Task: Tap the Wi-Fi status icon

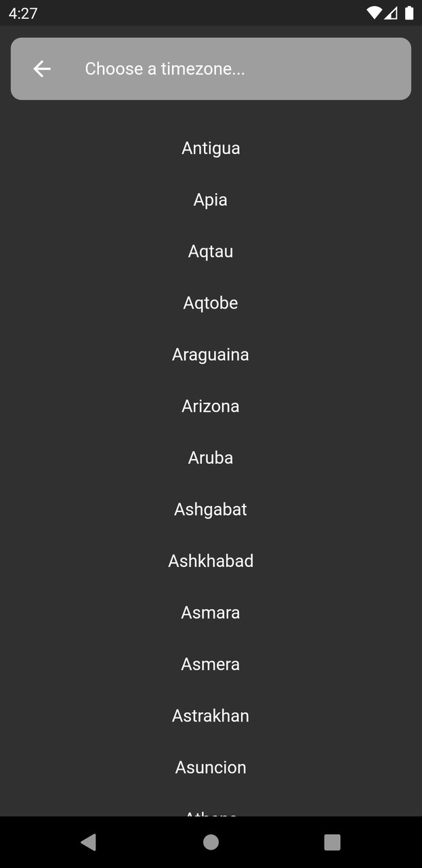Action: 373,13
